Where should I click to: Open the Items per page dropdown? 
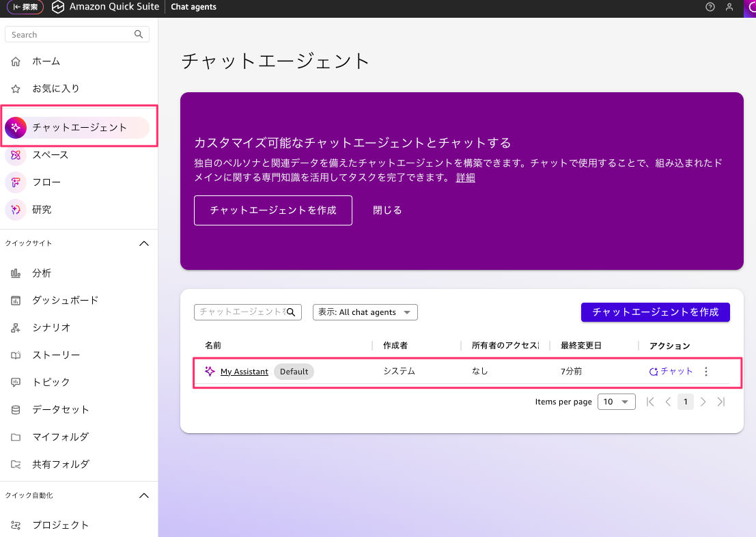(616, 402)
